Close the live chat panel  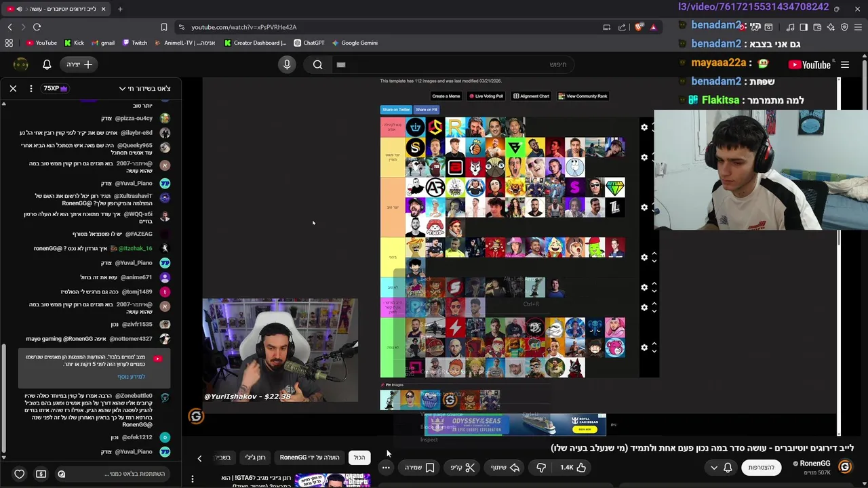[13, 89]
